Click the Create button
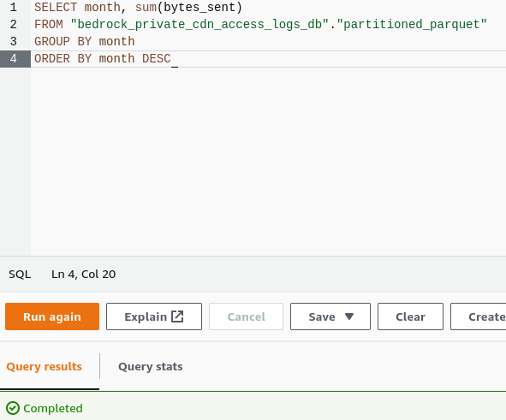Screen dimensions: 506x420 [479, 316]
